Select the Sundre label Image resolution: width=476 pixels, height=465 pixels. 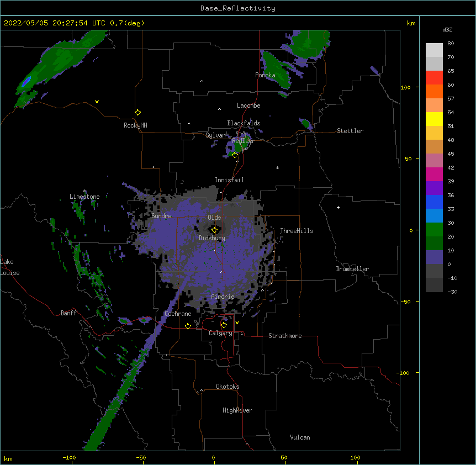(x=161, y=216)
